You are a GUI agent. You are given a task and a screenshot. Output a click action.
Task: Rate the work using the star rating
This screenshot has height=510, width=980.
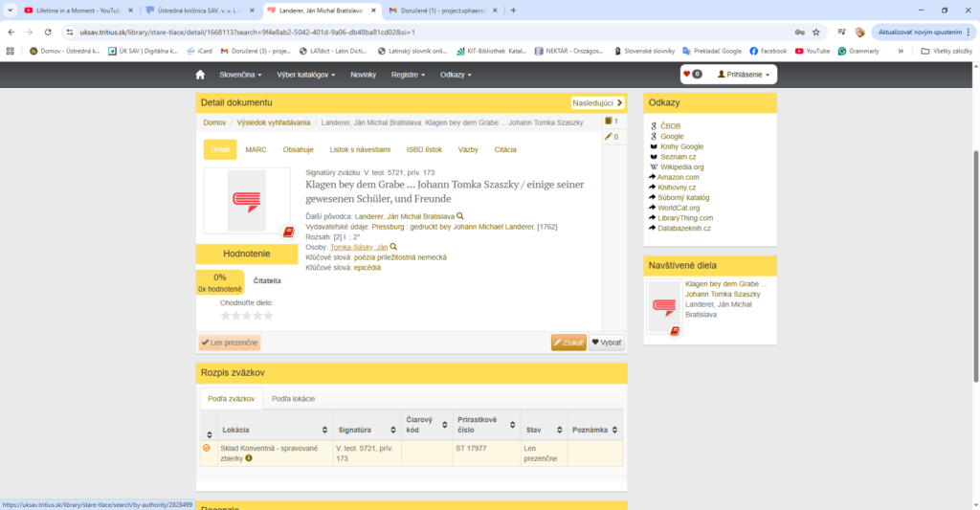pos(247,315)
